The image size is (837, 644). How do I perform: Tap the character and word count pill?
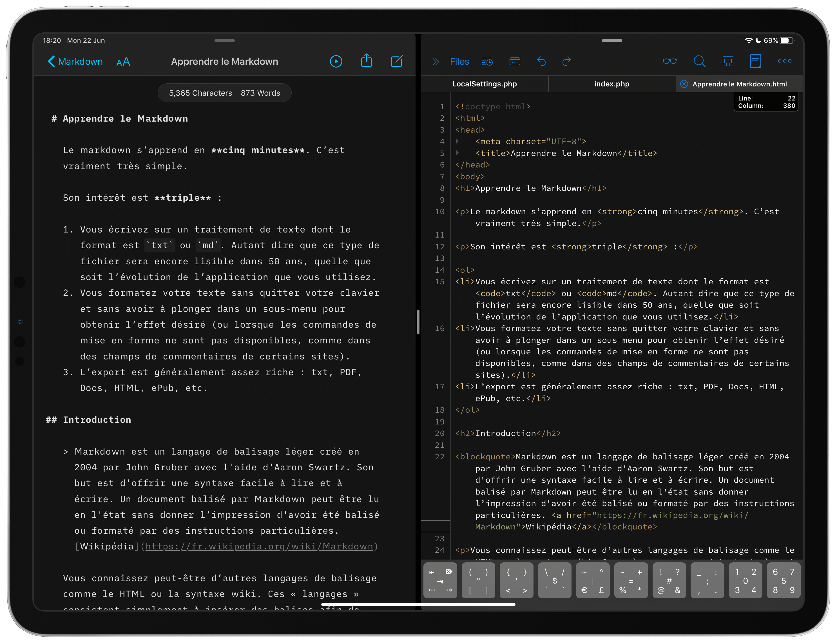[x=225, y=93]
